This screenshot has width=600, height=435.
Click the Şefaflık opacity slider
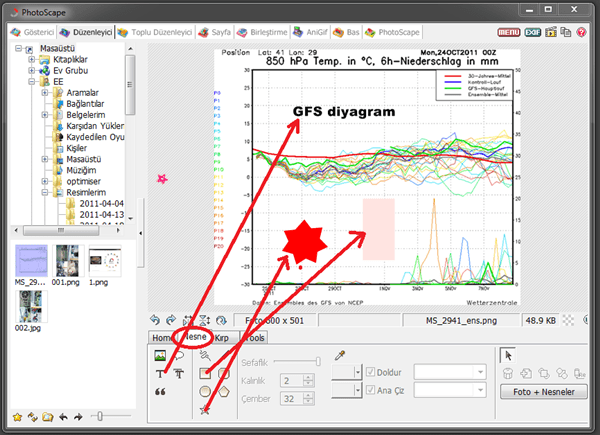[x=296, y=362]
